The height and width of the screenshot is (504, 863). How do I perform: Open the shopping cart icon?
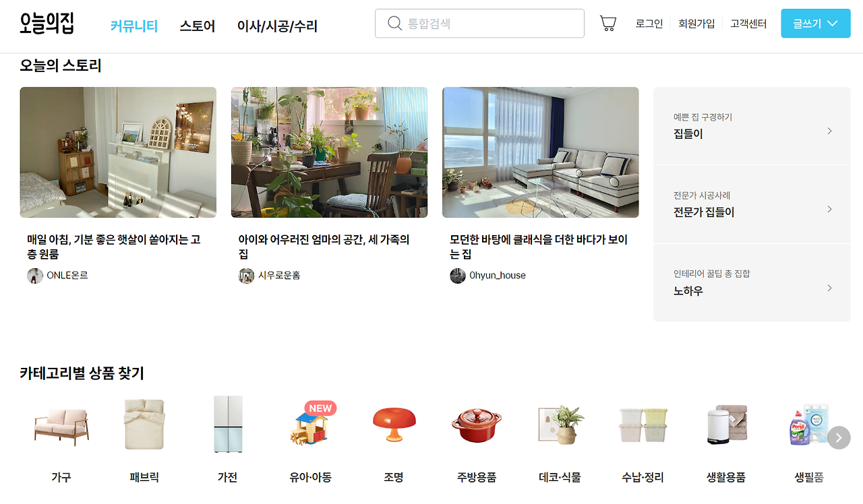[x=608, y=24]
